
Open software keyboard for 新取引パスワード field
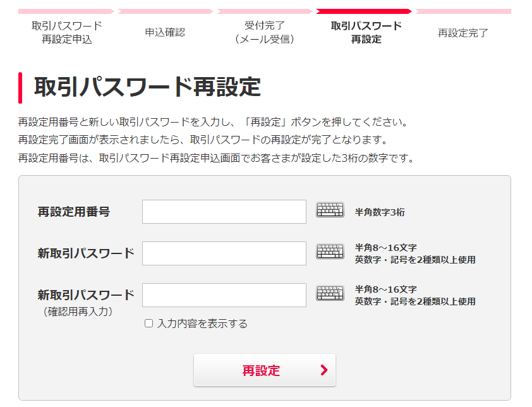pos(330,252)
